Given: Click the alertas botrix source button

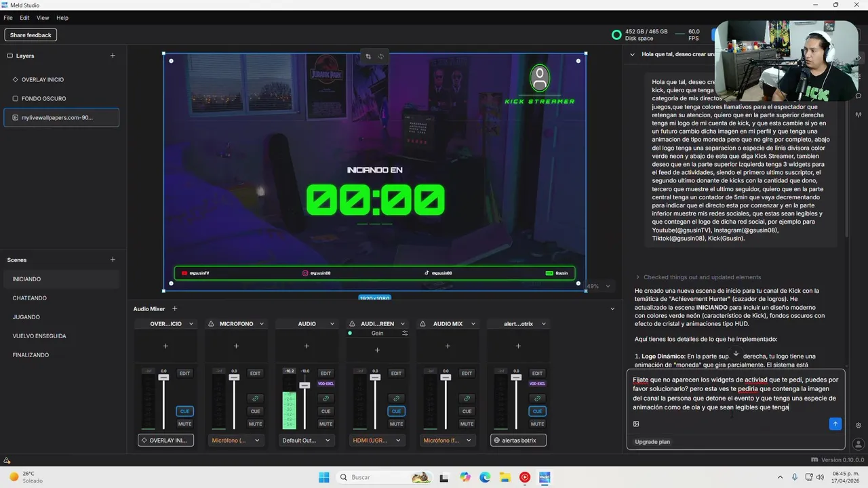Looking at the screenshot, I should click(x=518, y=440).
